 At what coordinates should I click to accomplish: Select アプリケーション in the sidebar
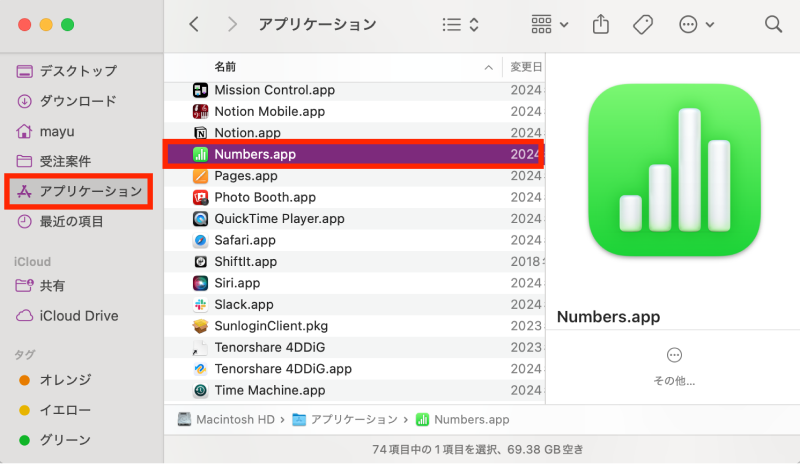click(x=79, y=191)
